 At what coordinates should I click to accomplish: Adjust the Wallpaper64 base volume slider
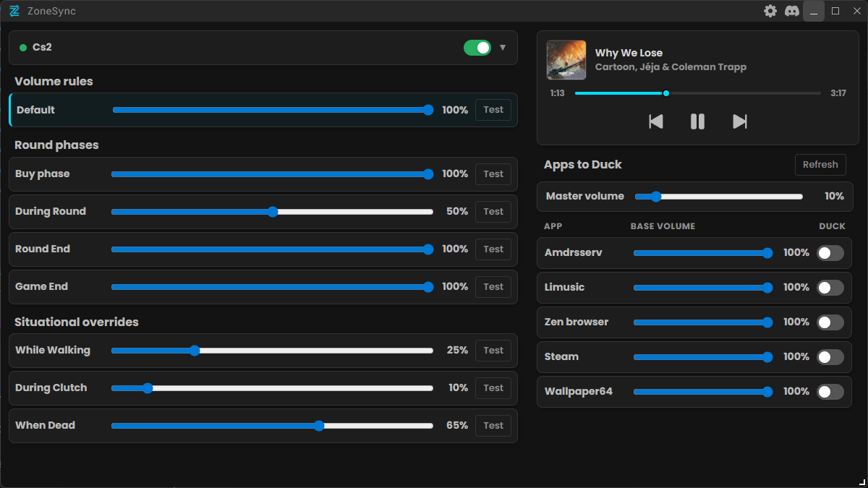pyautogui.click(x=703, y=391)
